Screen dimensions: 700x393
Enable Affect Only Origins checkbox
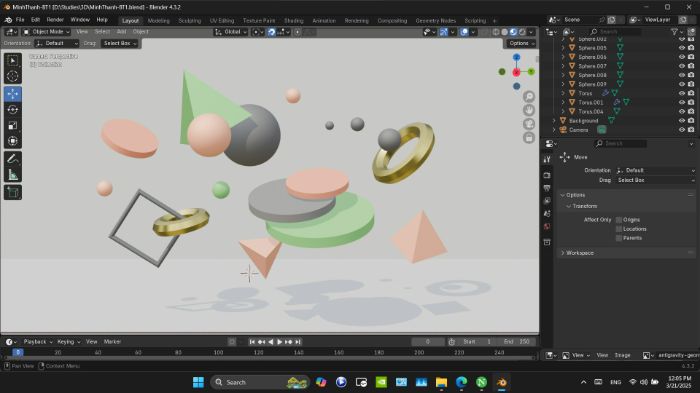click(x=619, y=220)
